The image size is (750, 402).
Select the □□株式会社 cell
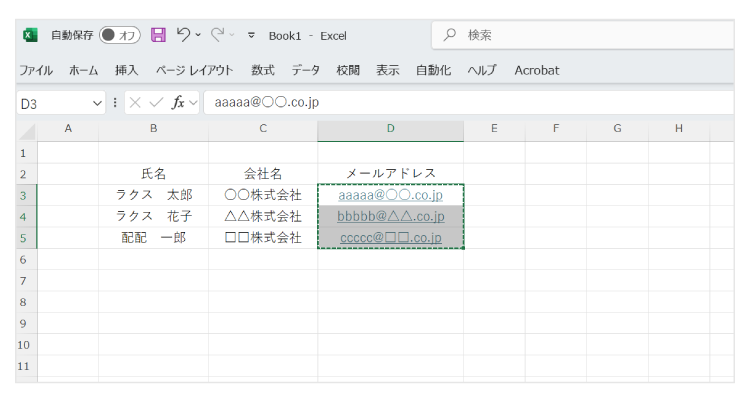[263, 238]
